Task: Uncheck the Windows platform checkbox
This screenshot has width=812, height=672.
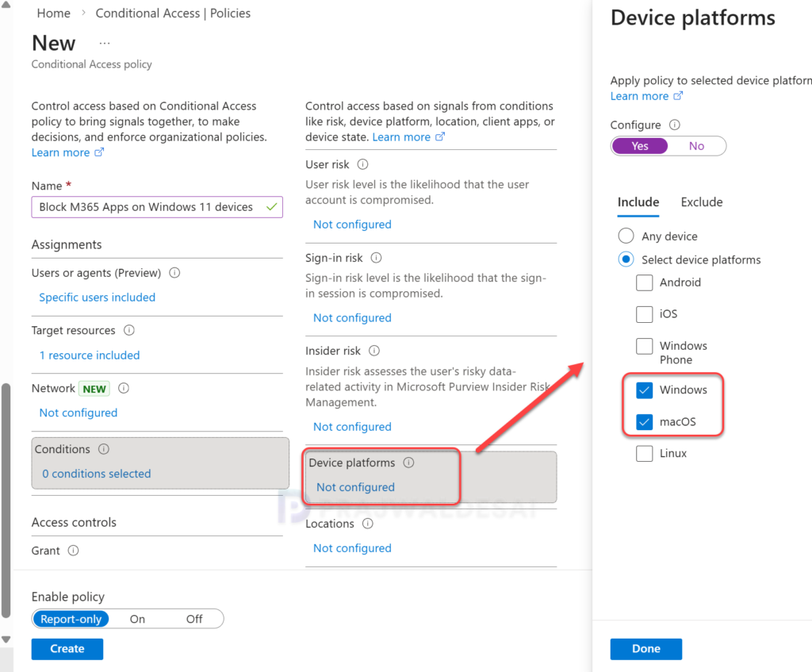Action: click(644, 390)
